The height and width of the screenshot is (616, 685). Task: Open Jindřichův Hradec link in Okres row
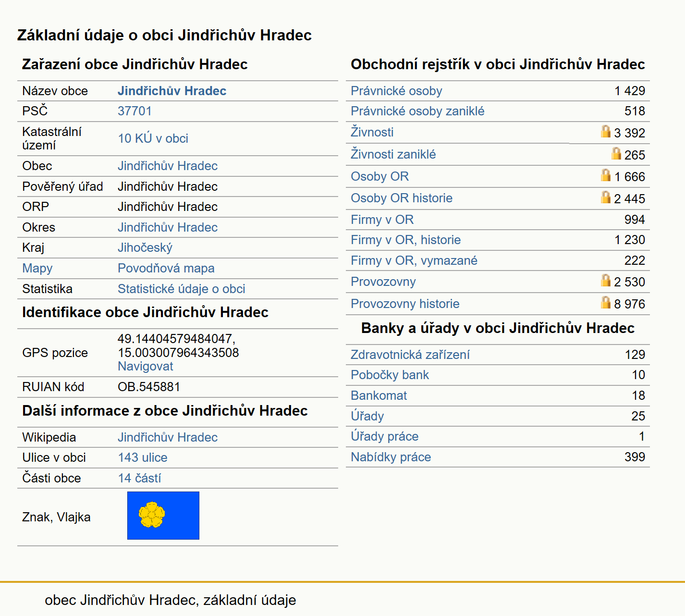coord(168,227)
